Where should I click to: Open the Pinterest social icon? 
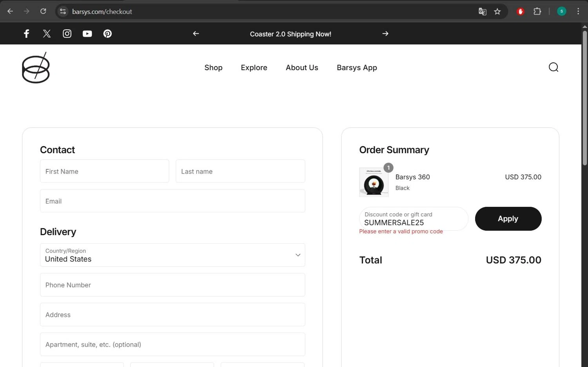(107, 34)
